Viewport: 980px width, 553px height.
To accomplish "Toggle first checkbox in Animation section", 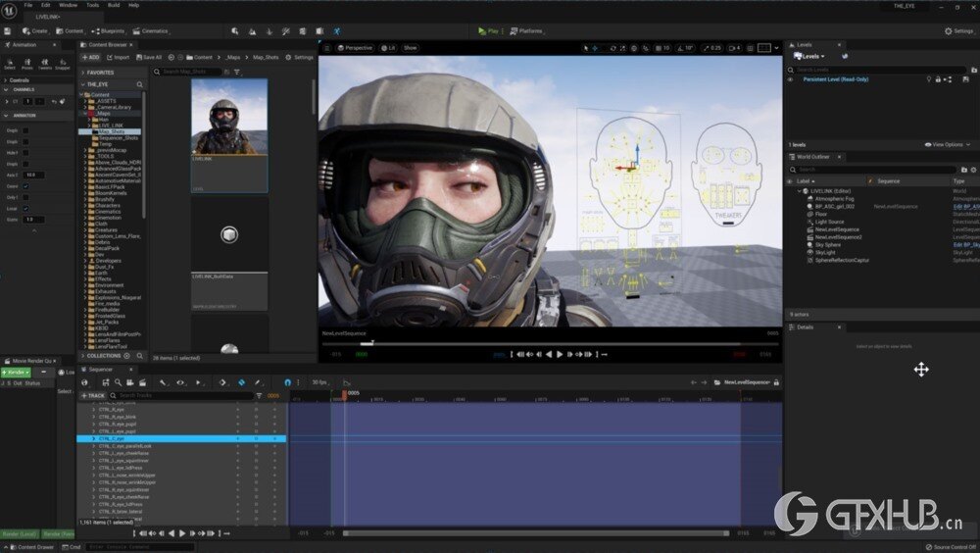I will point(25,130).
